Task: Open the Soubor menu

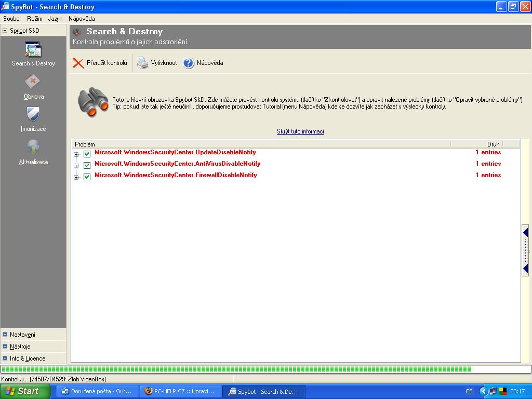Action: 12,19
